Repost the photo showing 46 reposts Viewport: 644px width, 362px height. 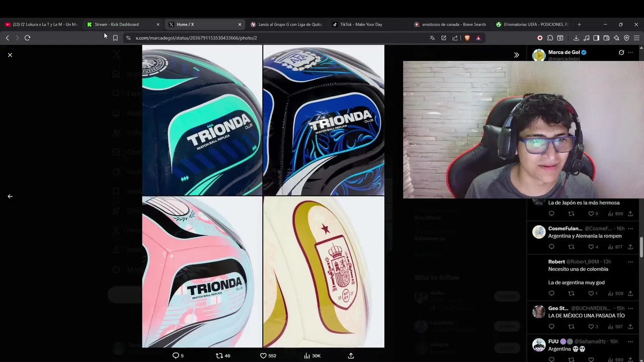point(222,355)
